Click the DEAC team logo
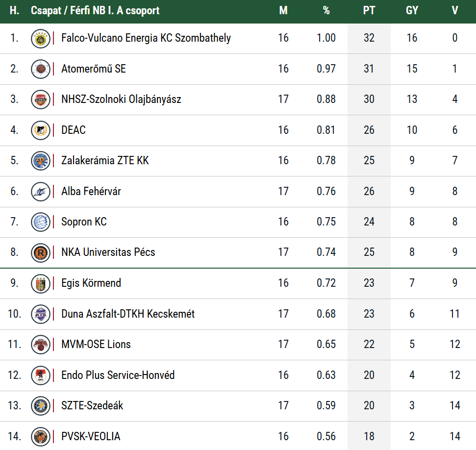 40,130
